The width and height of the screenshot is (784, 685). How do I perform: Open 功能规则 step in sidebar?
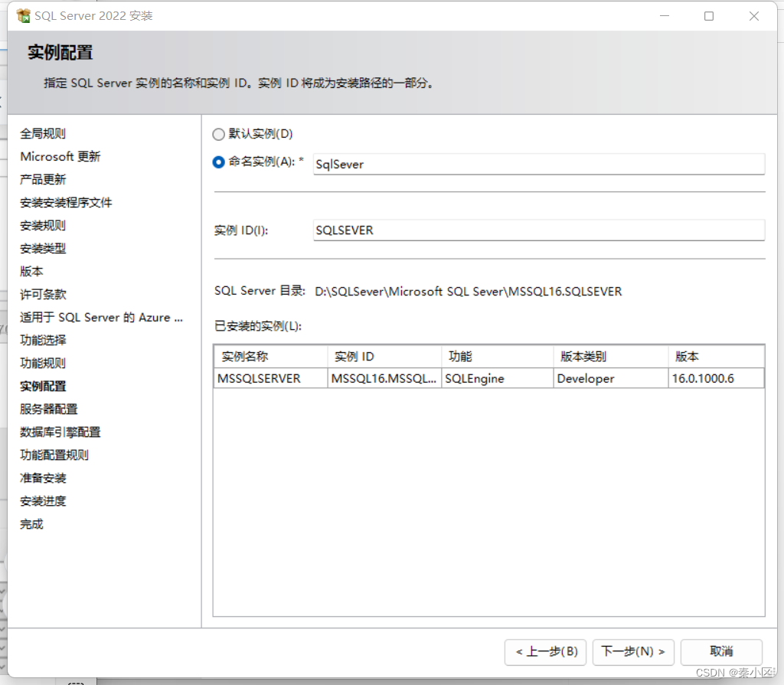[x=43, y=363]
